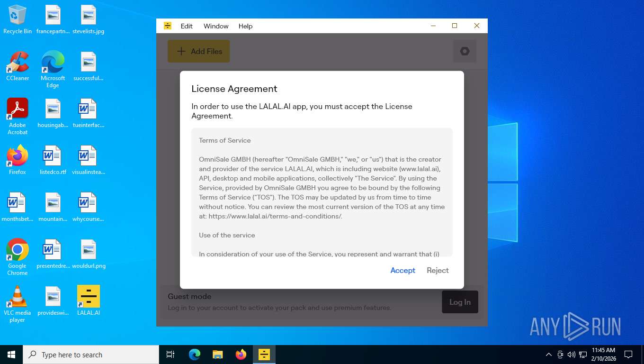Click the Log In button

[460, 302]
